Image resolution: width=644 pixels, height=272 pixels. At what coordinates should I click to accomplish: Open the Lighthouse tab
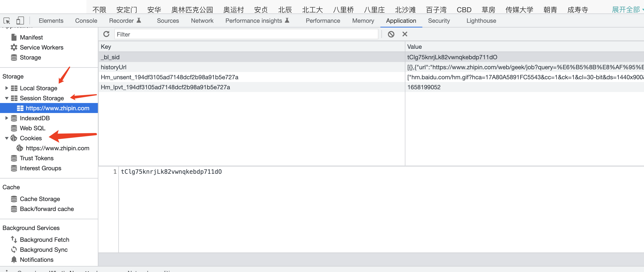(481, 20)
